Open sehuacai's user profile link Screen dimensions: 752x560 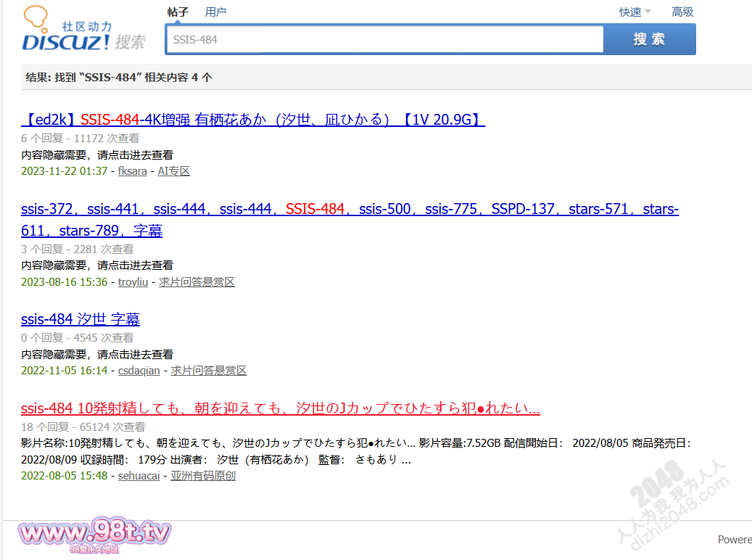pos(140,476)
